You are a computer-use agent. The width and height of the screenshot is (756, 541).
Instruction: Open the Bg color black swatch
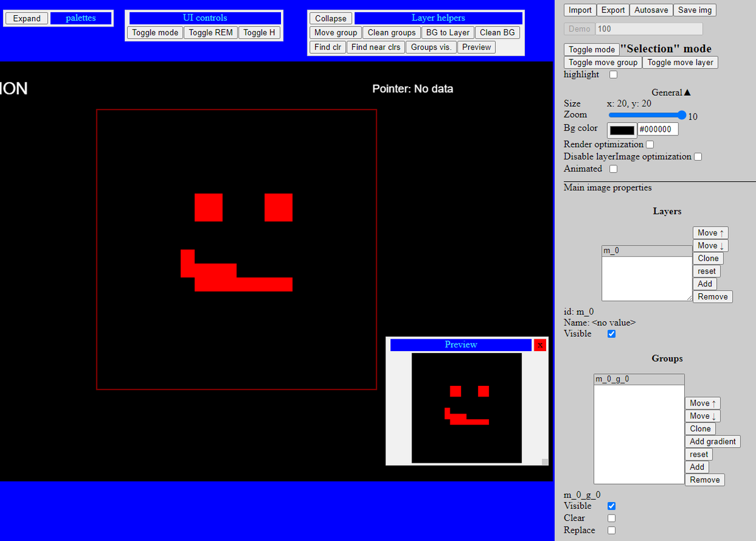[622, 130]
